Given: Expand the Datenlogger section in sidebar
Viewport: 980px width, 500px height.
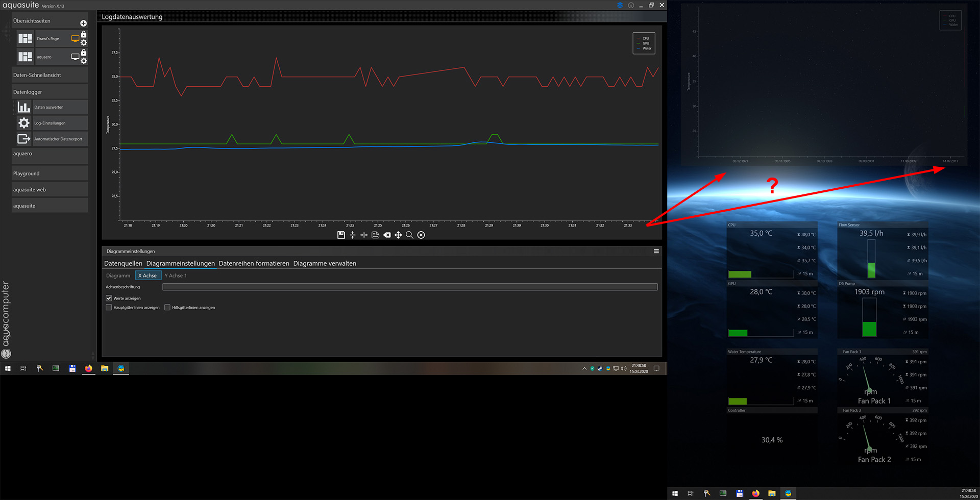Looking at the screenshot, I should click(x=50, y=92).
